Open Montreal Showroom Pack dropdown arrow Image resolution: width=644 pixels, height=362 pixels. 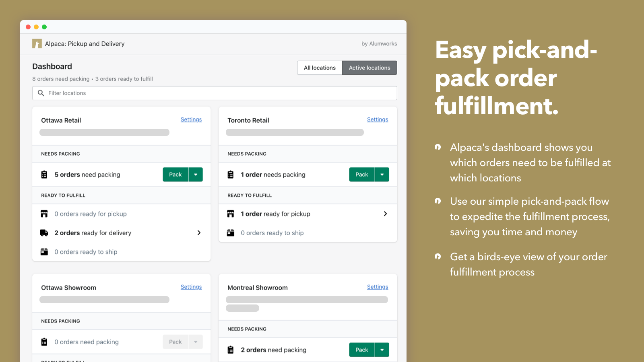click(x=382, y=350)
